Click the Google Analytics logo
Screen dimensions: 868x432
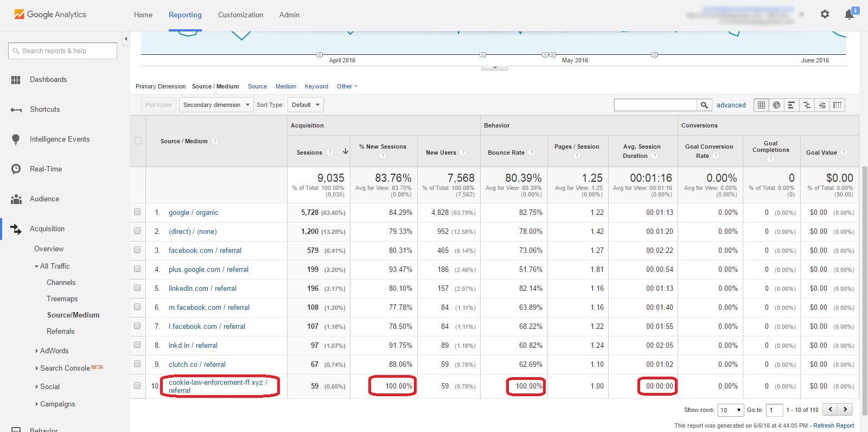50,15
